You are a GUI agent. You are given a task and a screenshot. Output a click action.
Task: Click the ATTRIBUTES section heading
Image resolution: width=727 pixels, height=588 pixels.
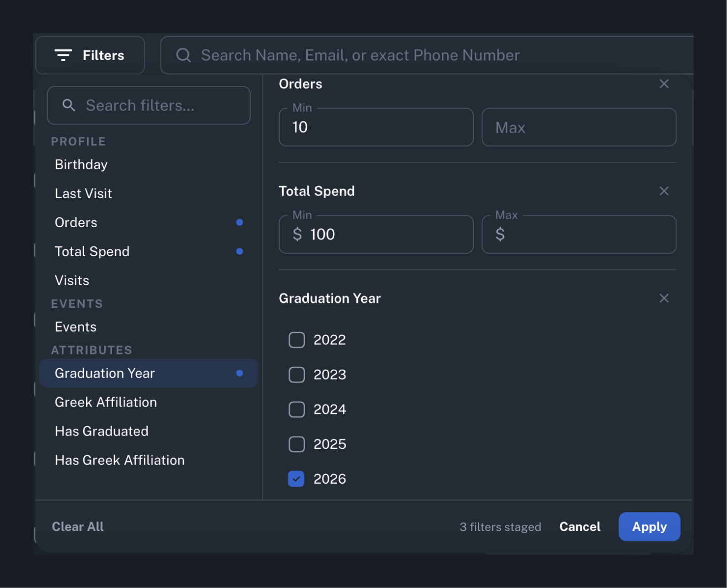coord(91,350)
